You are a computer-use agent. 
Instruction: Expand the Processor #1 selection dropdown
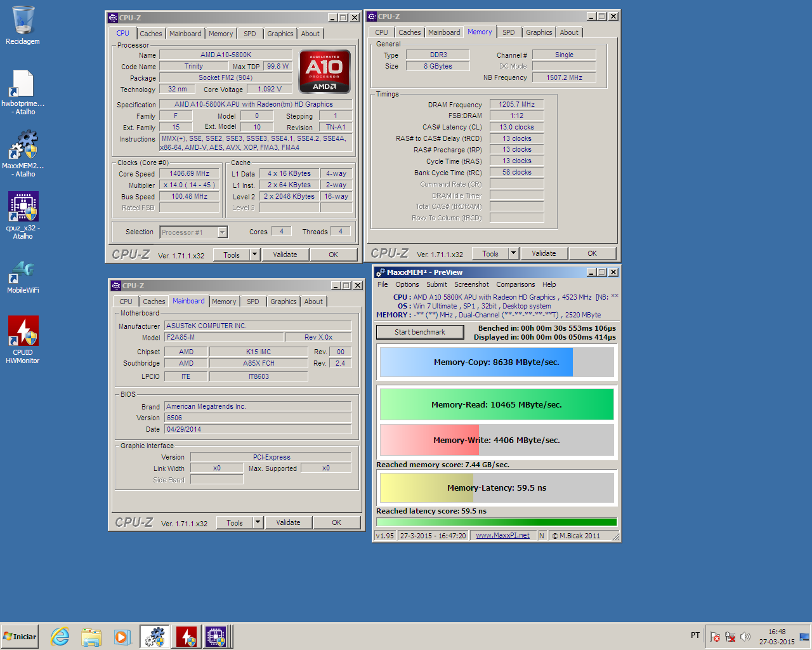pos(222,232)
